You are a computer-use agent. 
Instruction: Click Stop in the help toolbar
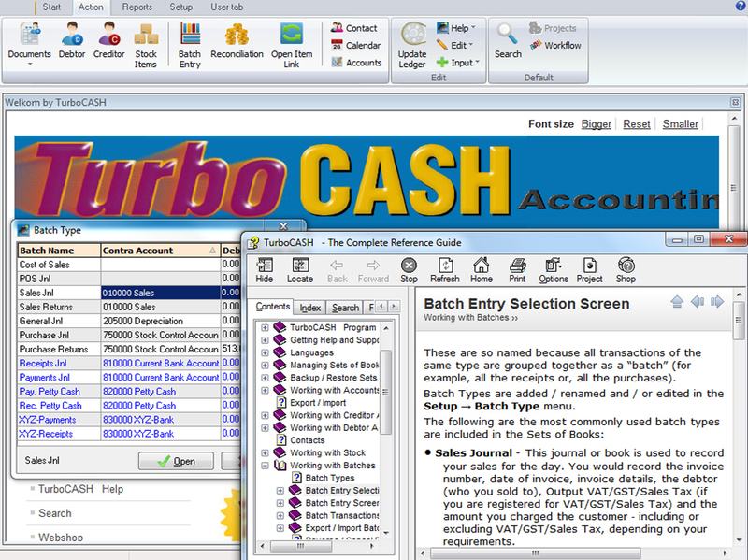pyautogui.click(x=409, y=270)
